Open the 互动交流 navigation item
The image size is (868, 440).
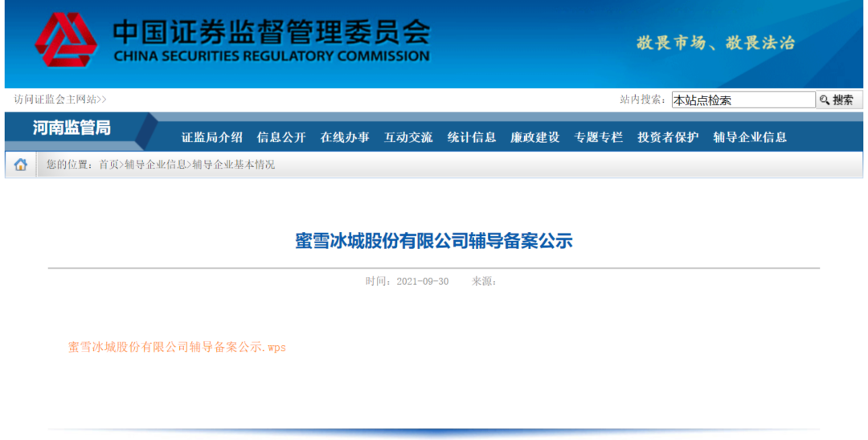(x=408, y=137)
